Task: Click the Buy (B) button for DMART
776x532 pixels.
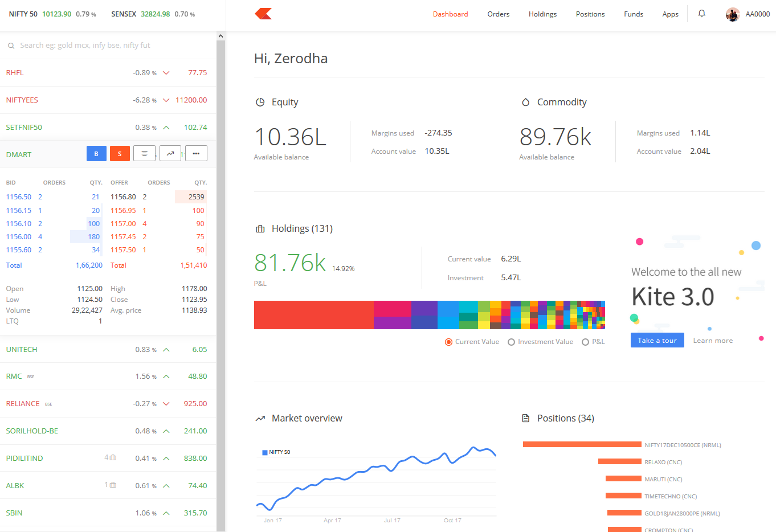Action: [96, 154]
